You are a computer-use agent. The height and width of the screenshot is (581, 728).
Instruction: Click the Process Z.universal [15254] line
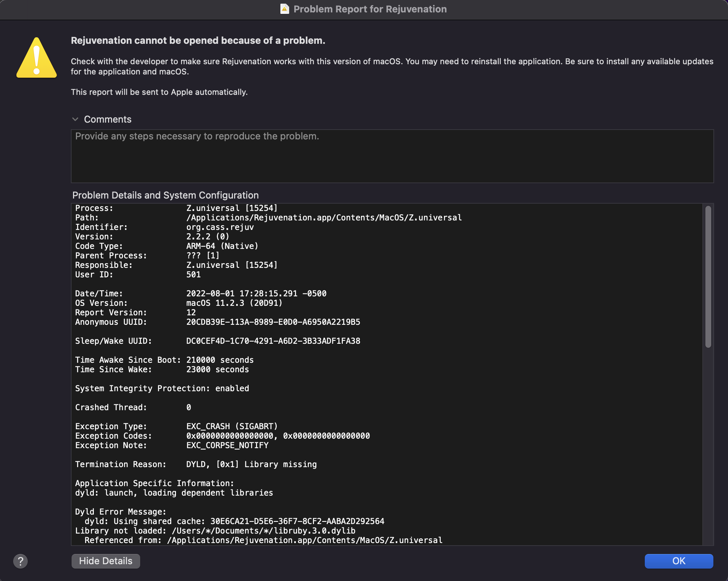(176, 208)
